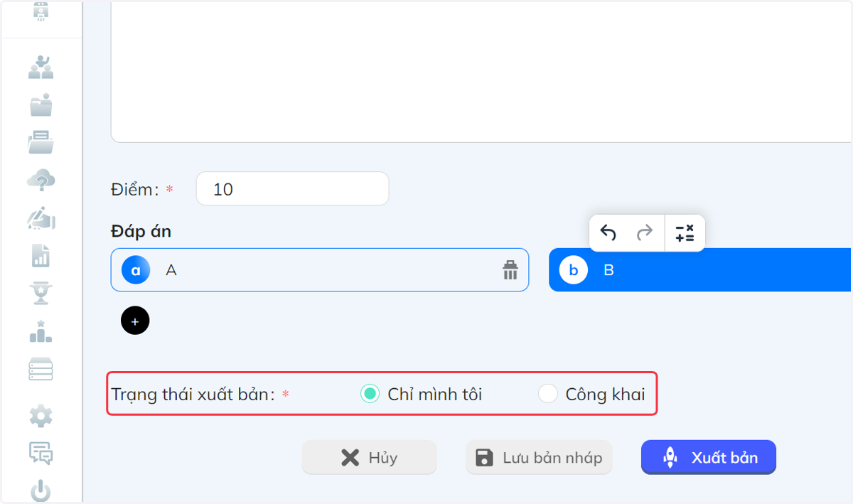Open the trophy cup icon in sidebar
The width and height of the screenshot is (853, 504).
pos(41,293)
